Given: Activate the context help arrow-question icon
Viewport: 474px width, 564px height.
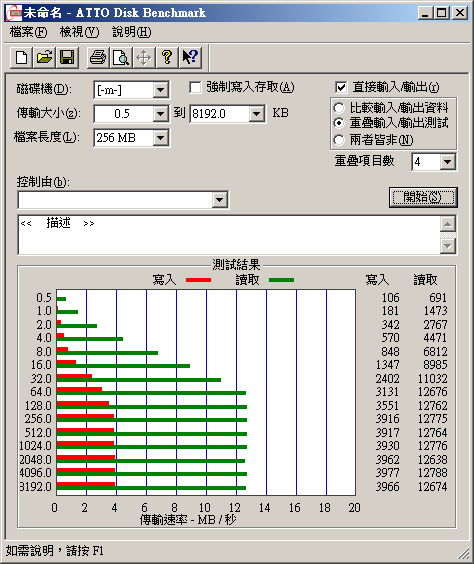Looking at the screenshot, I should click(190, 57).
